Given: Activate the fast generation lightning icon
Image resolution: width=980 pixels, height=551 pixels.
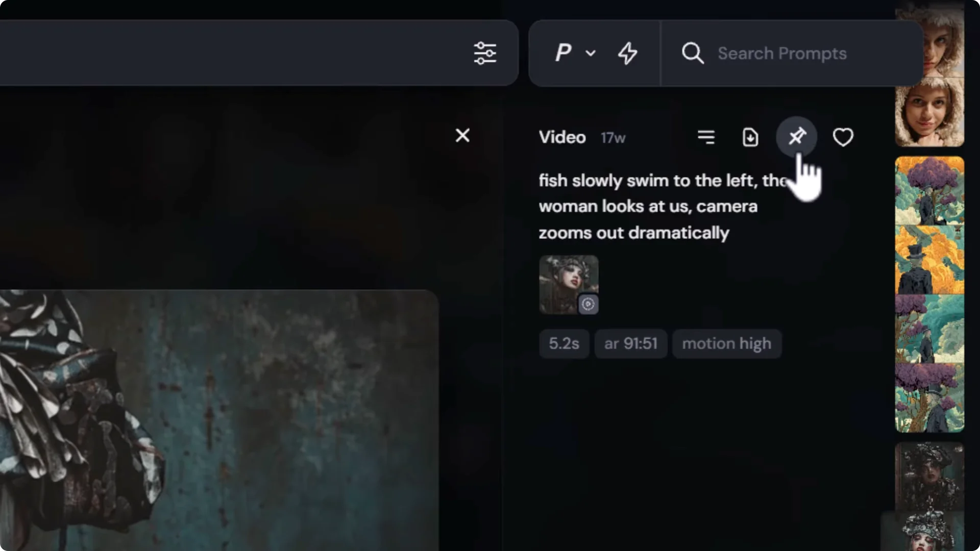Looking at the screenshot, I should pos(628,53).
